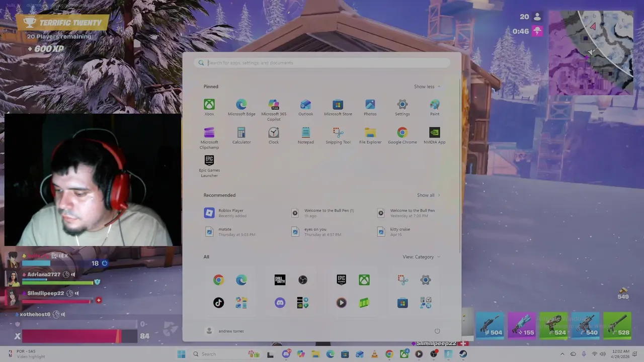Open volume control in system tray
Image resolution: width=644 pixels, height=362 pixels.
pos(602,354)
